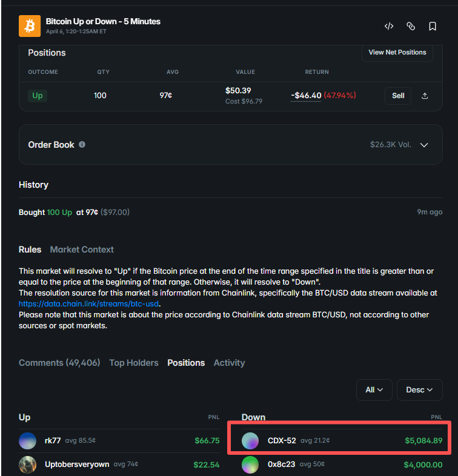Click rk77's avg 85.5¢ text
This screenshot has width=458, height=476.
point(81,440)
